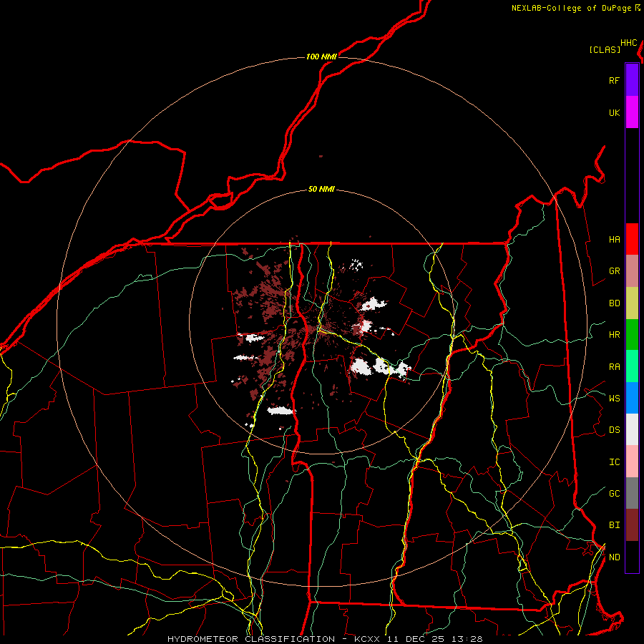Click the HHC legend title

(629, 43)
